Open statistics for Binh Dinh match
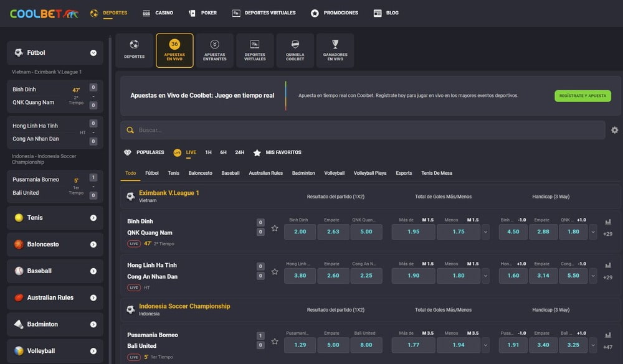Viewport: 623px width, 364px height. pyautogui.click(x=608, y=222)
